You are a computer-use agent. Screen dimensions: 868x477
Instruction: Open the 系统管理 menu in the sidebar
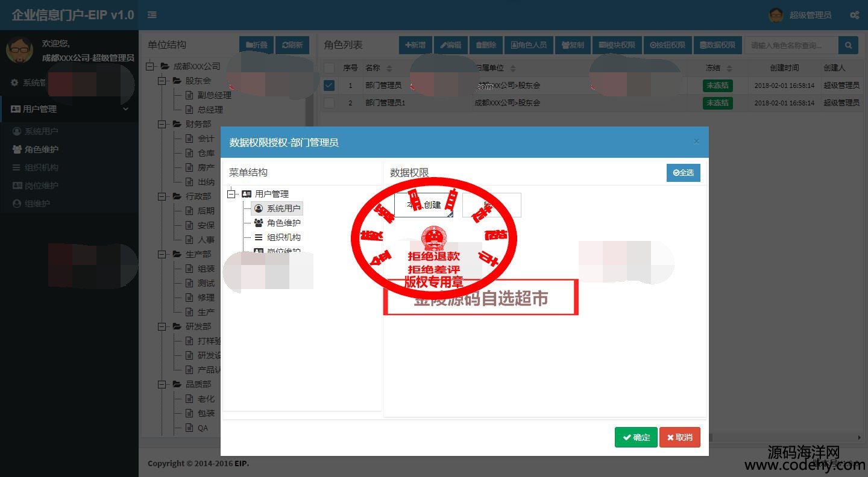[69, 83]
